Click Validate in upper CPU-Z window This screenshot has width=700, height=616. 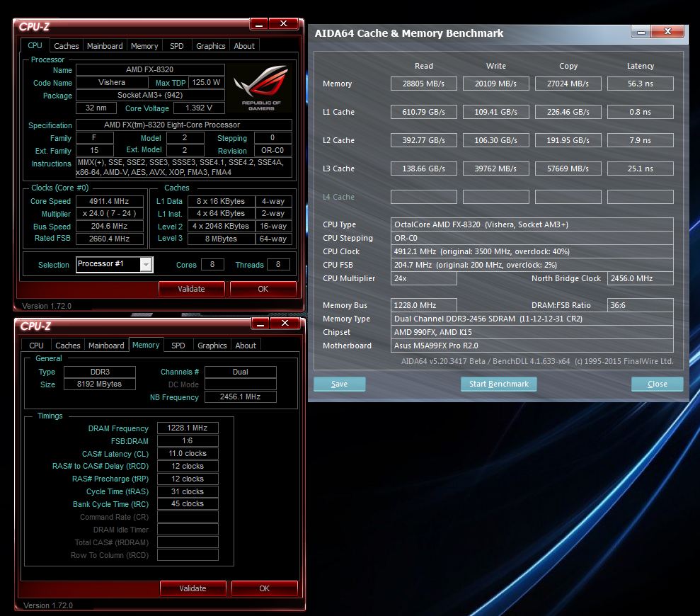pyautogui.click(x=192, y=289)
